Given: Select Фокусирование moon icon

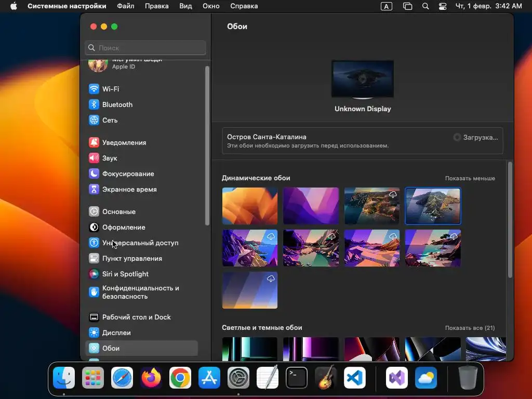Looking at the screenshot, I should point(94,174).
